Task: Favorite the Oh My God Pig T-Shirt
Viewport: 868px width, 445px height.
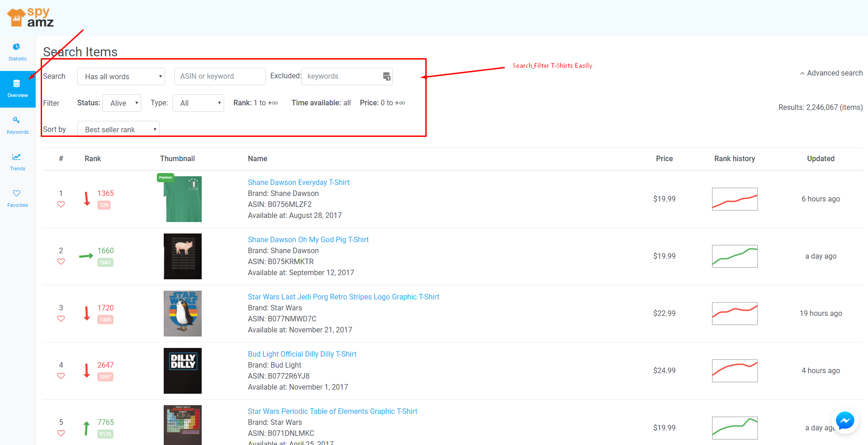Action: point(61,261)
